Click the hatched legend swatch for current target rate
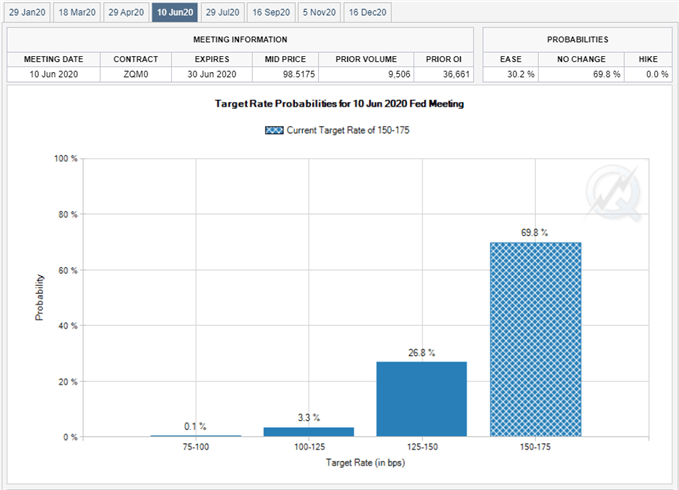The image size is (679, 490). pos(273,131)
